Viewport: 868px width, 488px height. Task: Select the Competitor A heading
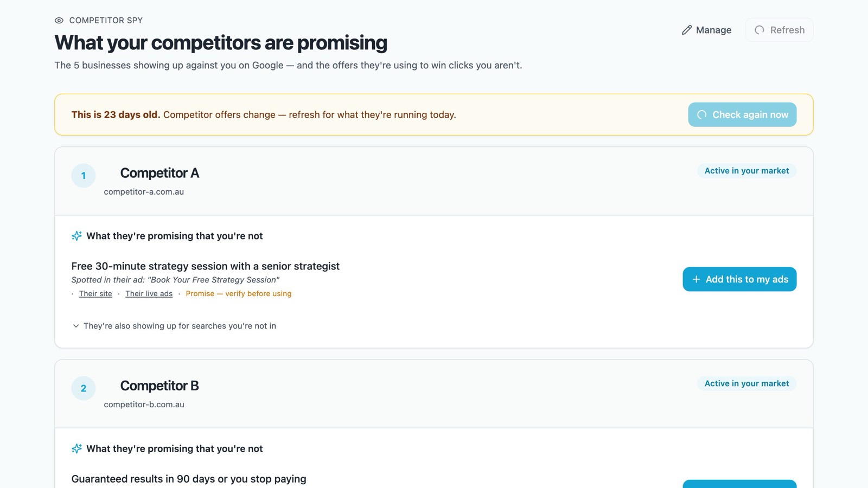(159, 173)
